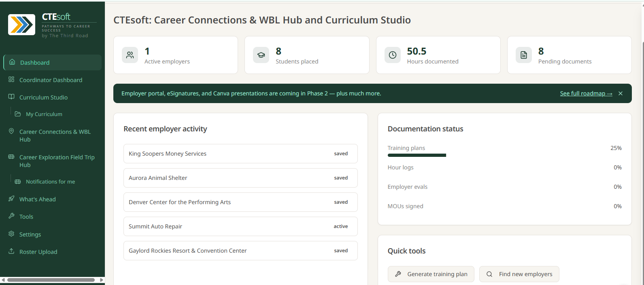Click the Tools wrench icon in sidebar
Image resolution: width=644 pixels, height=285 pixels.
tap(11, 216)
